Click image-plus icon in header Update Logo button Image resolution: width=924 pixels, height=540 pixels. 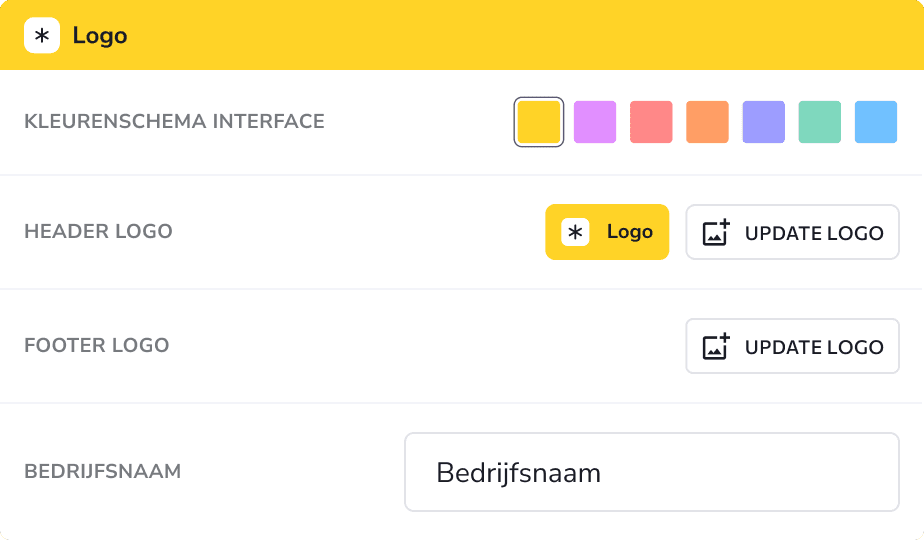coord(716,232)
